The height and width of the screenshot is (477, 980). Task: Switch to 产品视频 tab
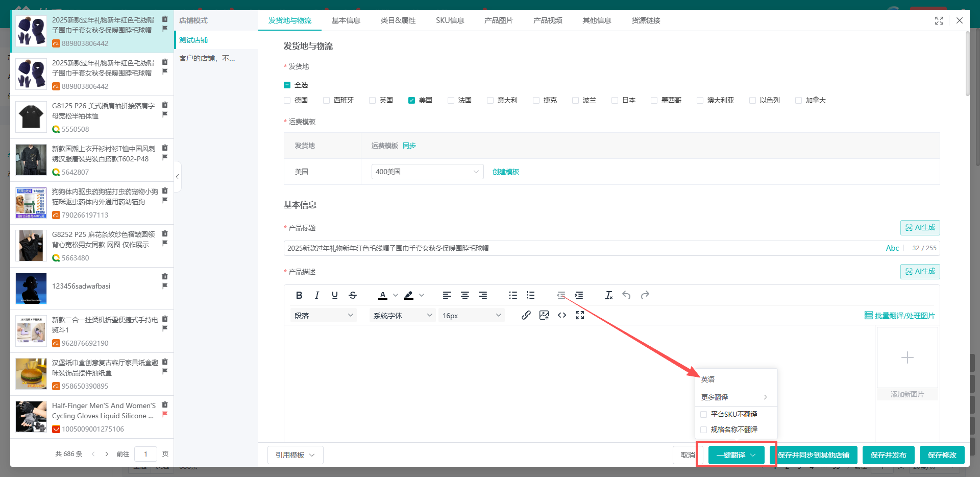548,20
